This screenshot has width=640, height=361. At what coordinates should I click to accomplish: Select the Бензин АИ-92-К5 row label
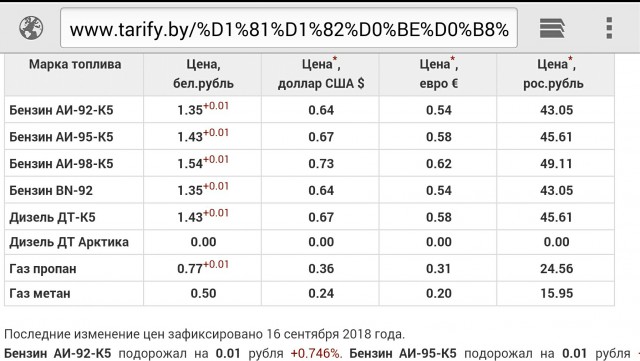pos(61,110)
